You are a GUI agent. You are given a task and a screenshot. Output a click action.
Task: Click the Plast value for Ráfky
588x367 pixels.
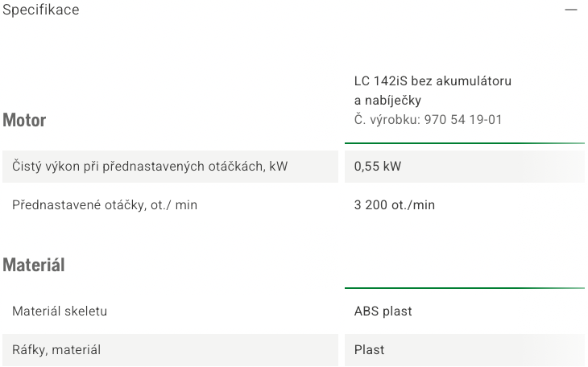click(369, 350)
